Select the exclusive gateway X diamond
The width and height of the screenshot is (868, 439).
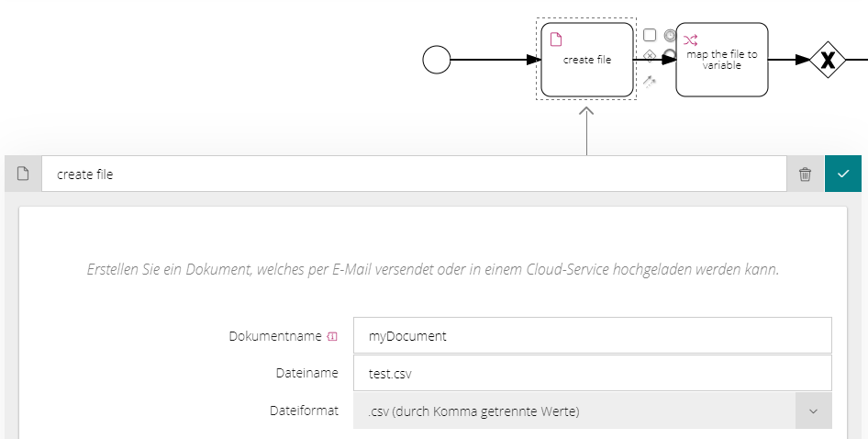click(x=828, y=60)
